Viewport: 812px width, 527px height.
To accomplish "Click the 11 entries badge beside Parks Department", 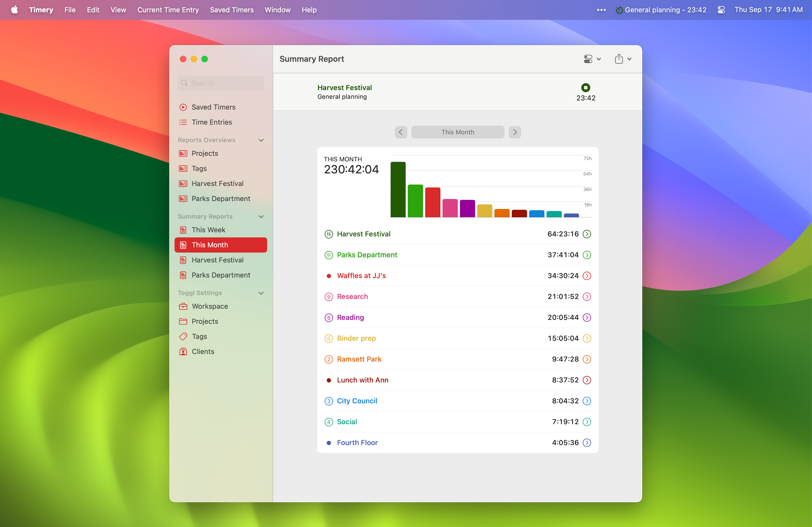I will (329, 255).
